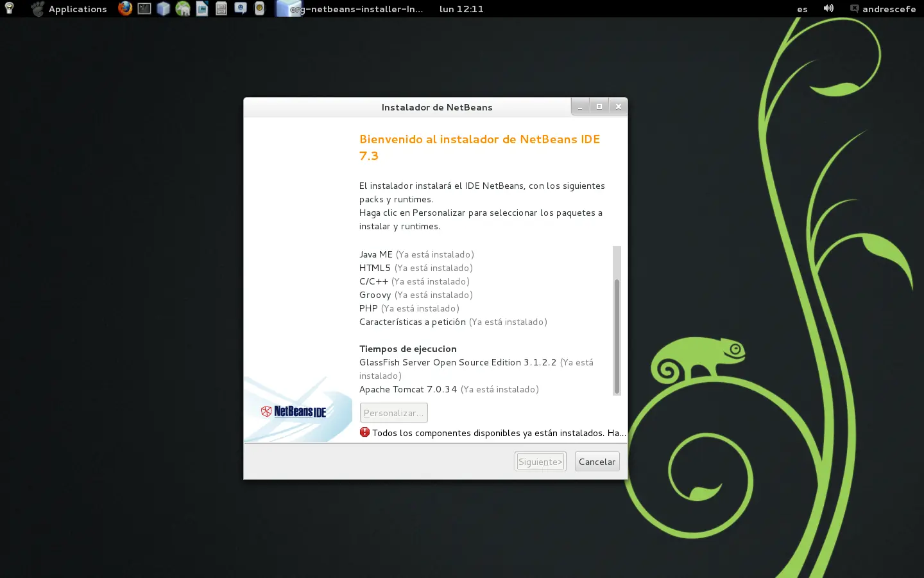
Task: Maximize the Instalador de NetBeans window
Action: [x=599, y=107]
